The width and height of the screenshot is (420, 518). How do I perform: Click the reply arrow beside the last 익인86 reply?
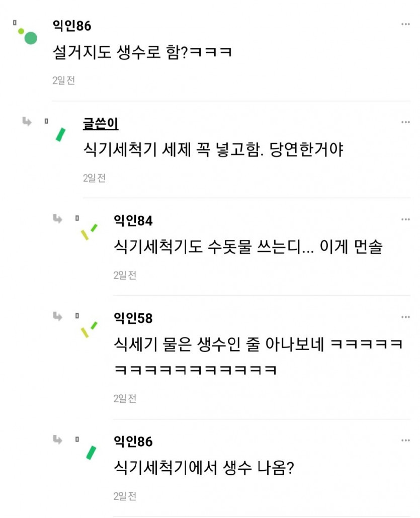[x=58, y=439]
